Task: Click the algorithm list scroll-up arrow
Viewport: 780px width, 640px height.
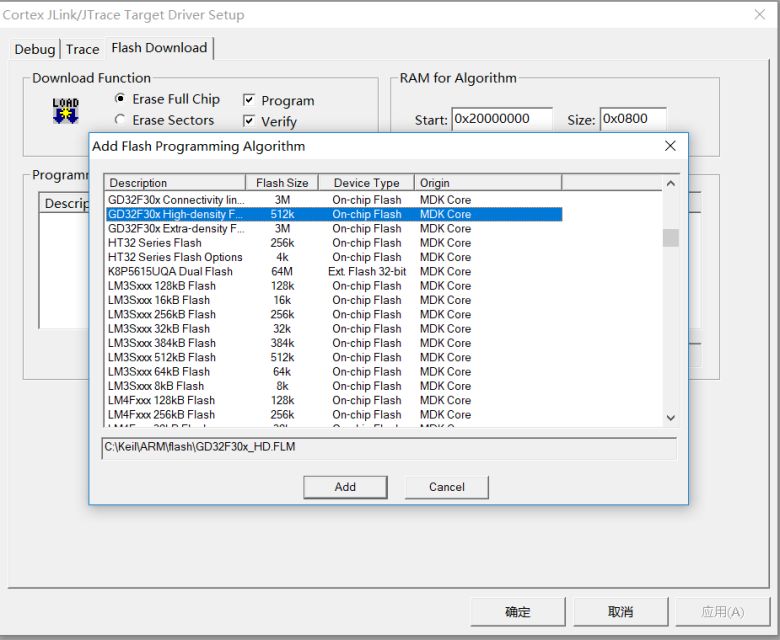Action: (671, 183)
